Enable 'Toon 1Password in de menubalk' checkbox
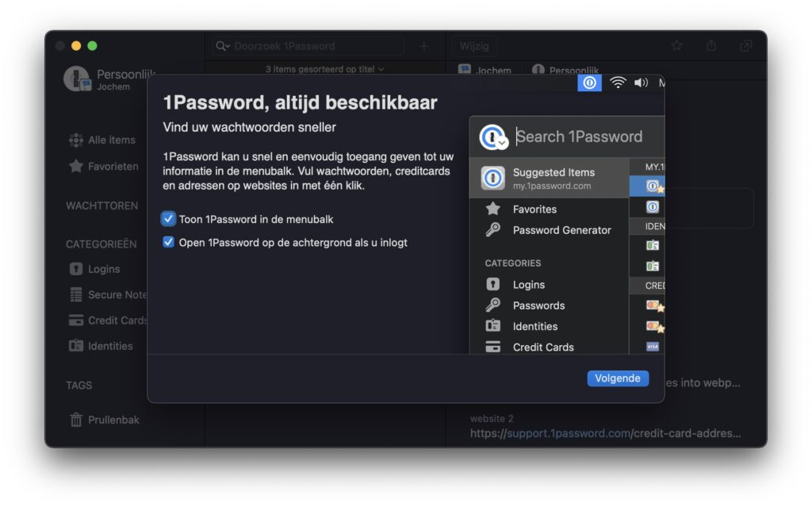 (x=168, y=219)
